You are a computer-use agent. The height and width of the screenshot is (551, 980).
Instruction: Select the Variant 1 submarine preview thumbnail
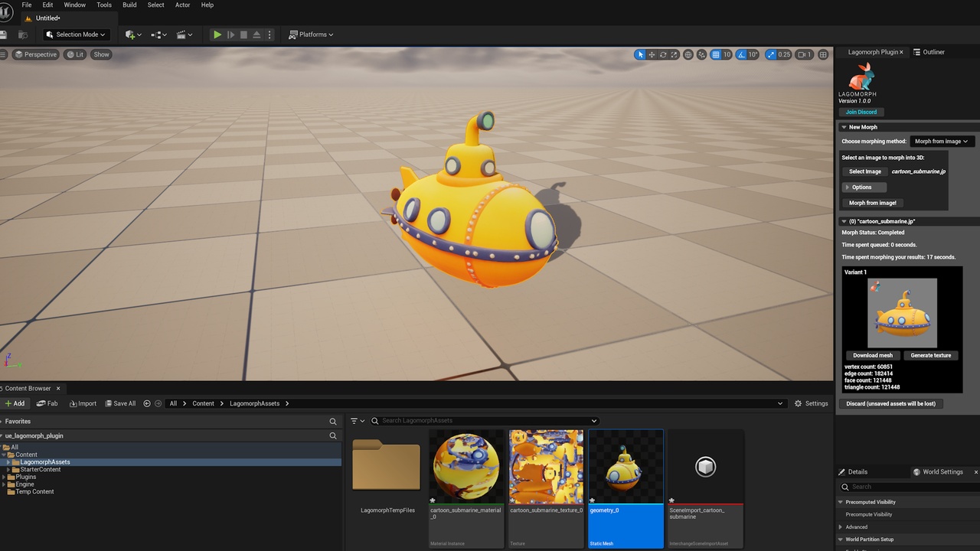click(902, 313)
